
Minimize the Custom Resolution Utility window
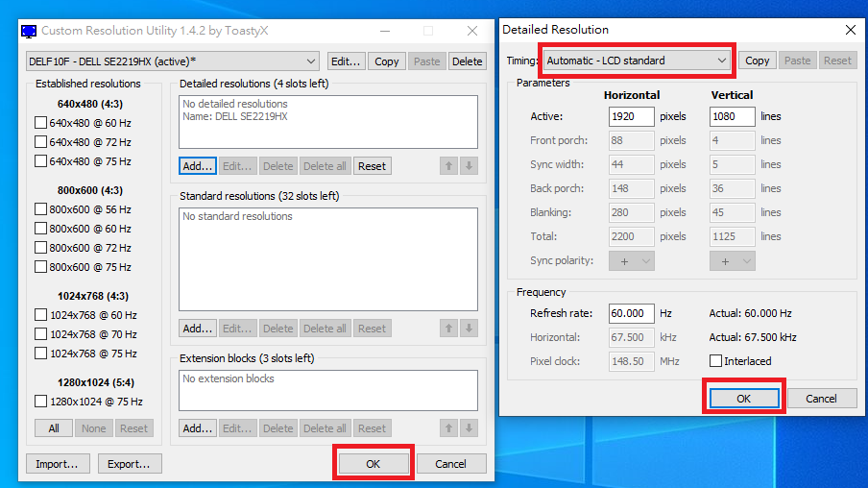coord(385,31)
